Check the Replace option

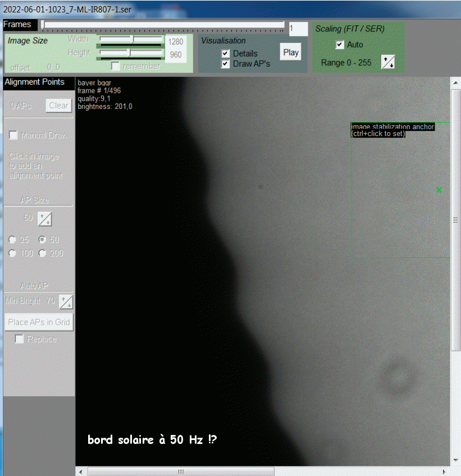click(19, 339)
